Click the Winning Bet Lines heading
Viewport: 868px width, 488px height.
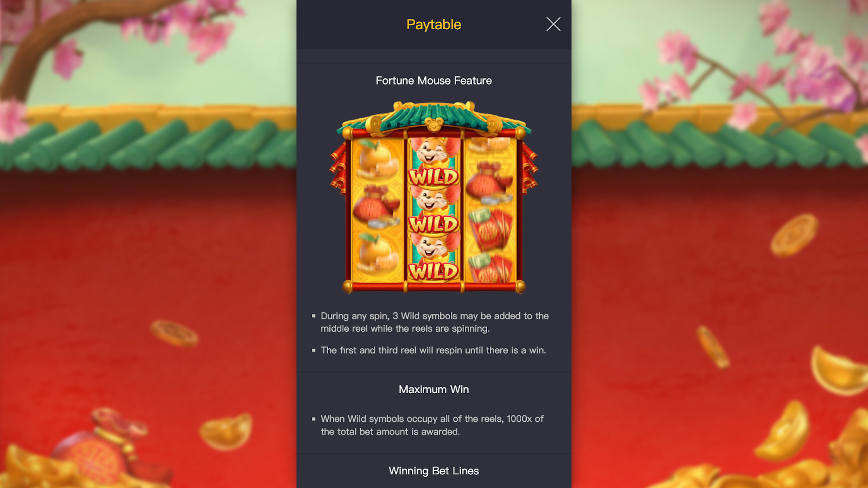pos(433,471)
